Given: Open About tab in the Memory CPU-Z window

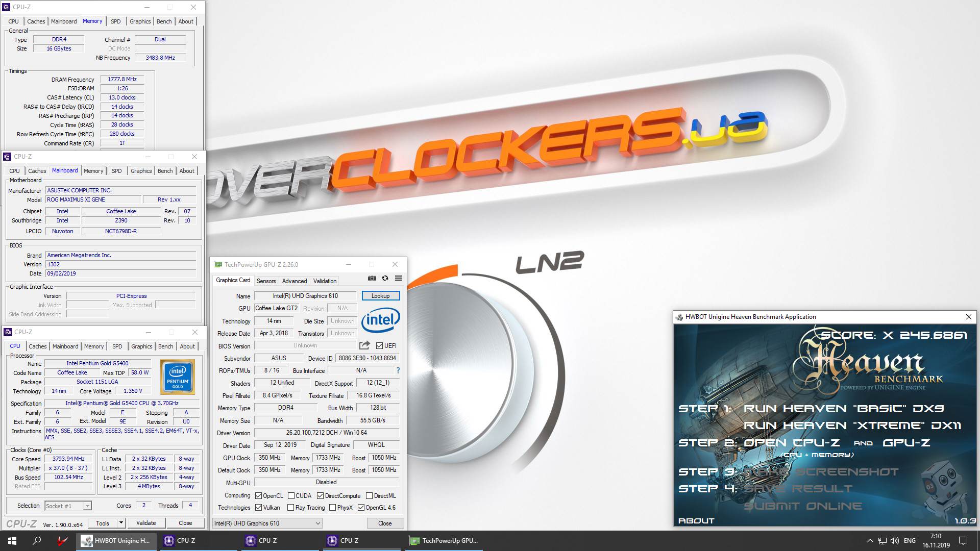Looking at the screenshot, I should [186, 21].
